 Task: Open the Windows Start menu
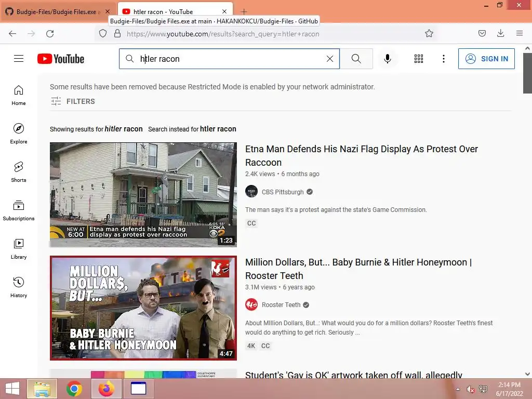click(12, 389)
